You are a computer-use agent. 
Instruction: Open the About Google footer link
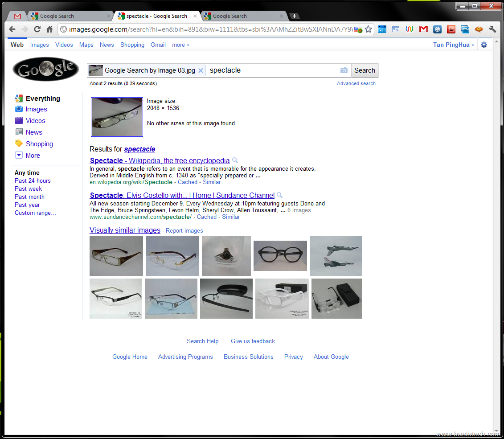[x=331, y=357]
